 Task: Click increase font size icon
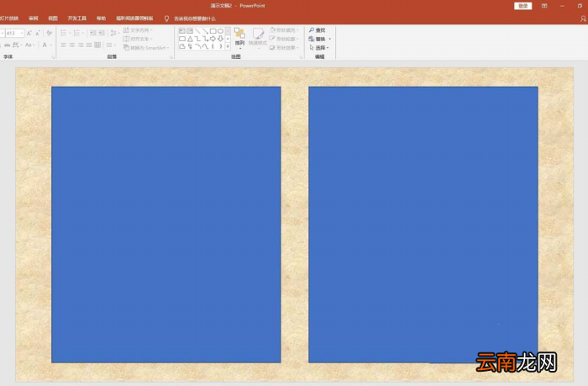29,34
